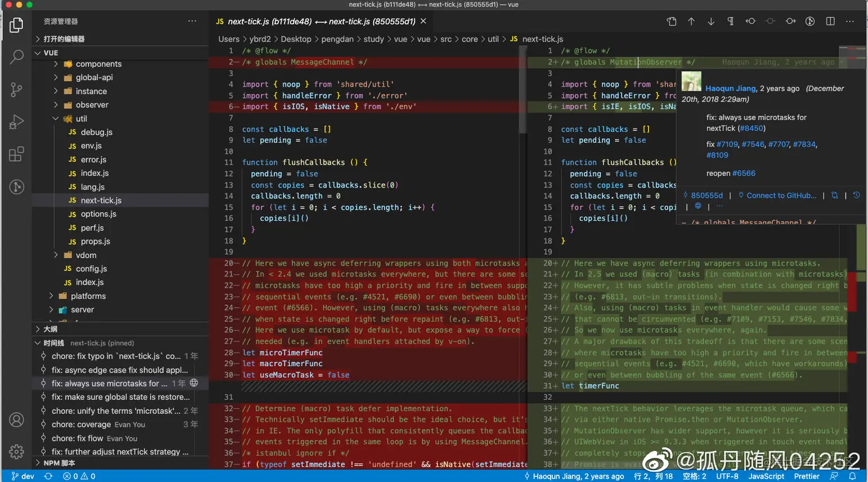
Task: Open the Source Control view
Action: click(17, 90)
